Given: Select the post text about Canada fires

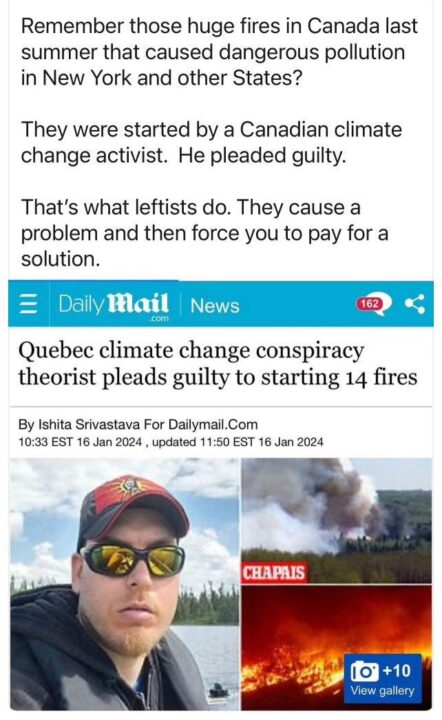Looking at the screenshot, I should [x=219, y=52].
